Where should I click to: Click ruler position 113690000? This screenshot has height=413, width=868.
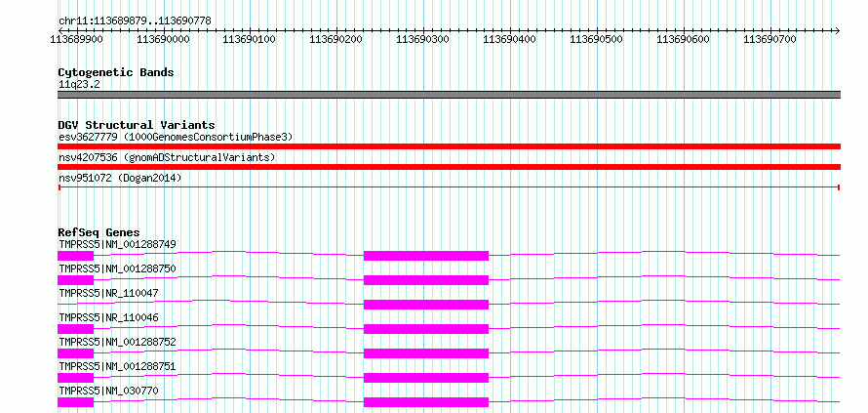point(163,39)
